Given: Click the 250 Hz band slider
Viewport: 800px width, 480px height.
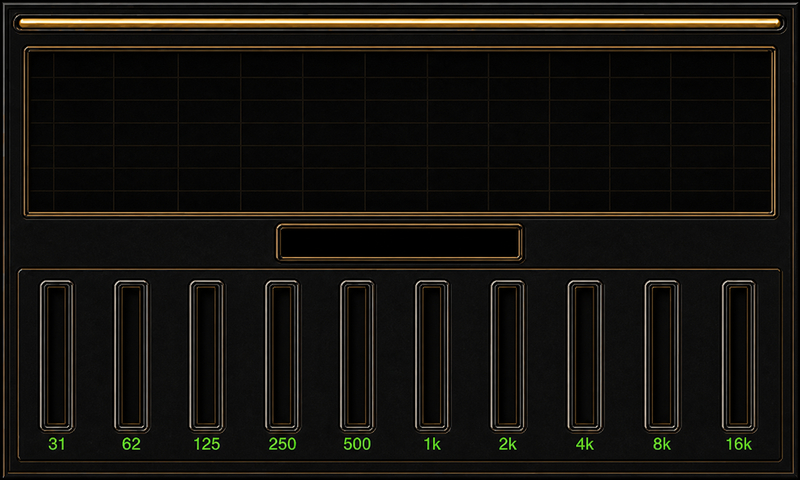Looking at the screenshot, I should [x=282, y=356].
